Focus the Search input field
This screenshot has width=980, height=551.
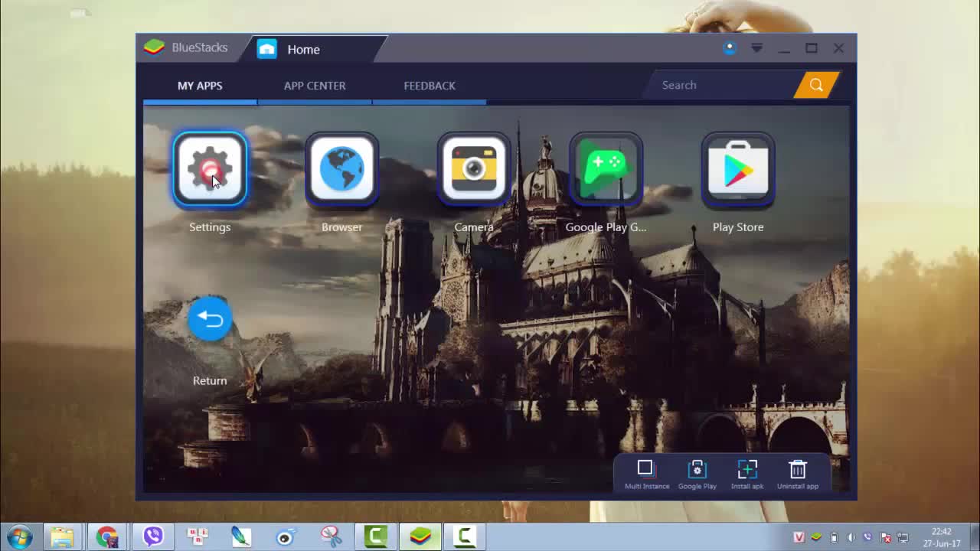(x=724, y=85)
